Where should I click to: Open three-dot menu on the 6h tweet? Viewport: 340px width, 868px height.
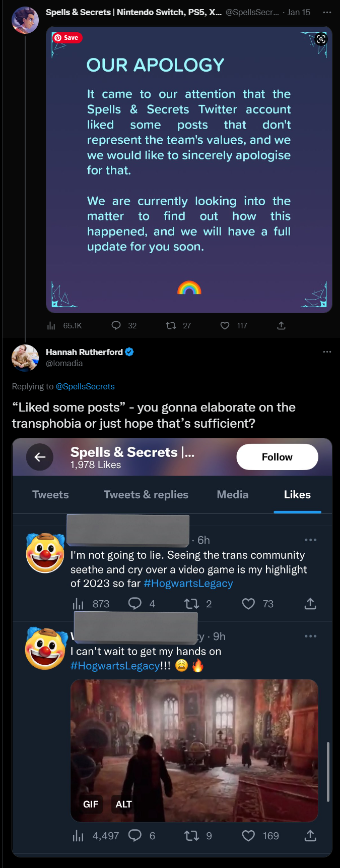(x=311, y=540)
